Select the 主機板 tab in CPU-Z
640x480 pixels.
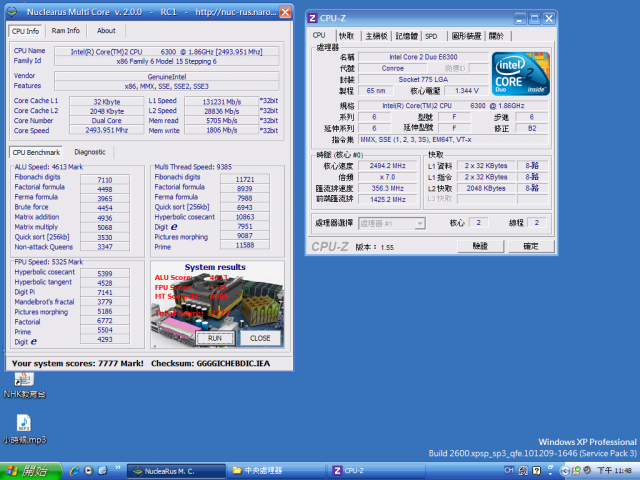pos(376,36)
